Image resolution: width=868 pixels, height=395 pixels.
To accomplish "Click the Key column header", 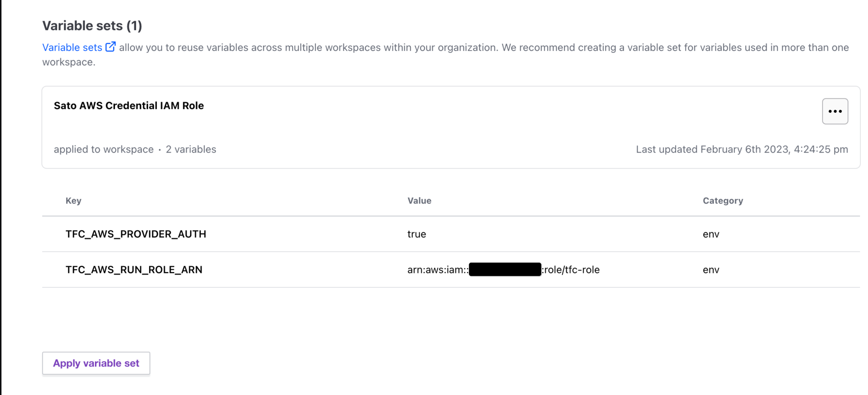I will 73,200.
